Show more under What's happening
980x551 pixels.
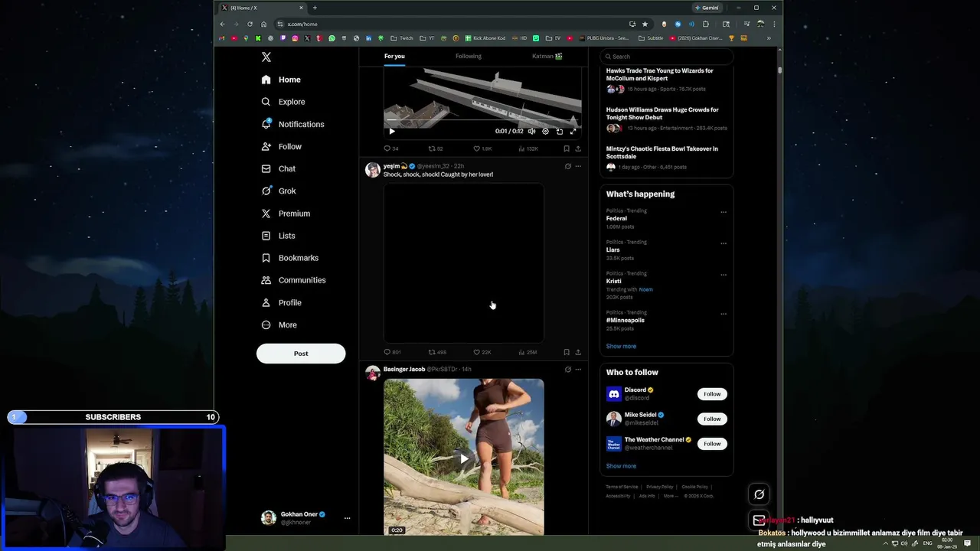[x=621, y=346]
